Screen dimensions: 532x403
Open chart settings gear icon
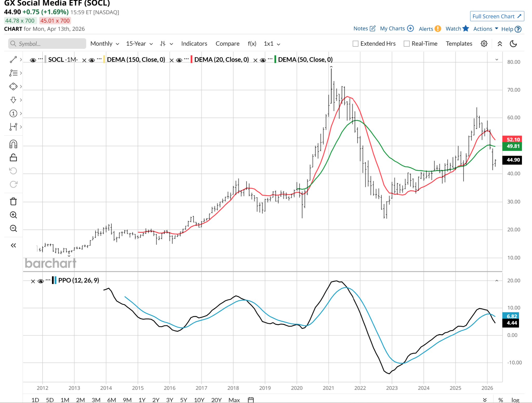tap(484, 44)
